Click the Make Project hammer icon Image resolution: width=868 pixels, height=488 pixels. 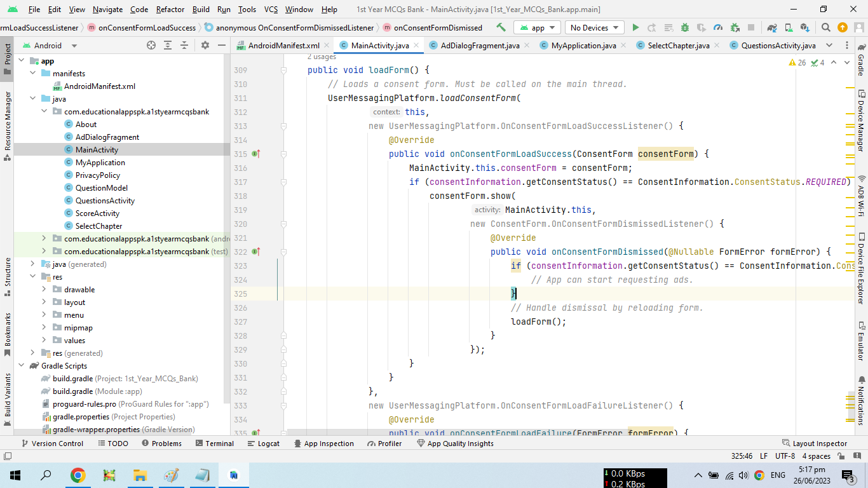tap(501, 27)
